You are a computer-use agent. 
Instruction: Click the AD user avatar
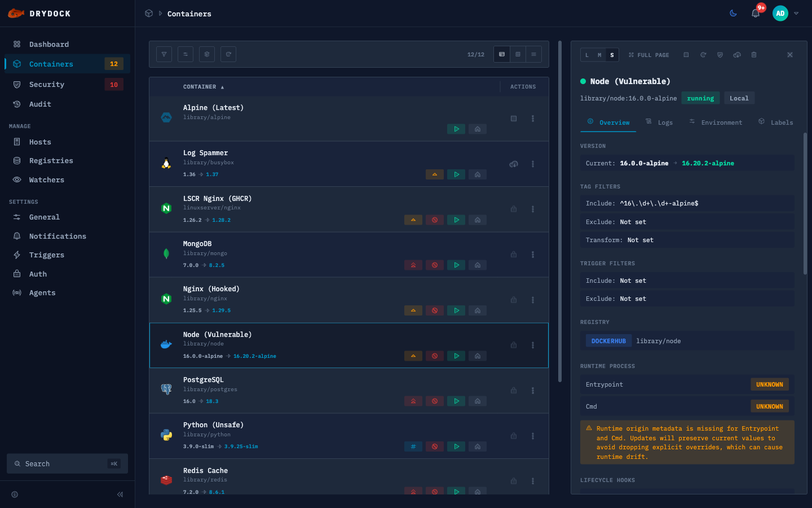point(780,13)
